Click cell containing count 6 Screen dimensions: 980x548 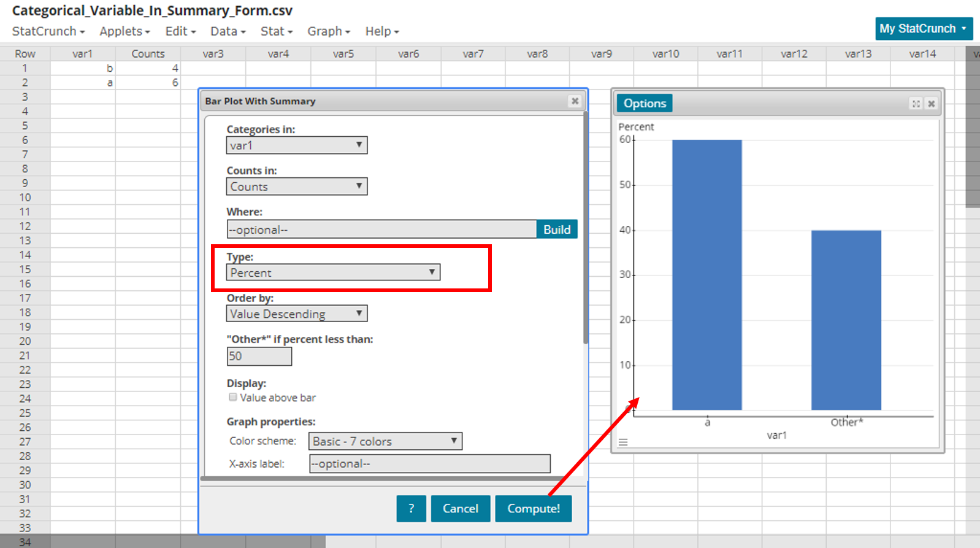pyautogui.click(x=148, y=82)
